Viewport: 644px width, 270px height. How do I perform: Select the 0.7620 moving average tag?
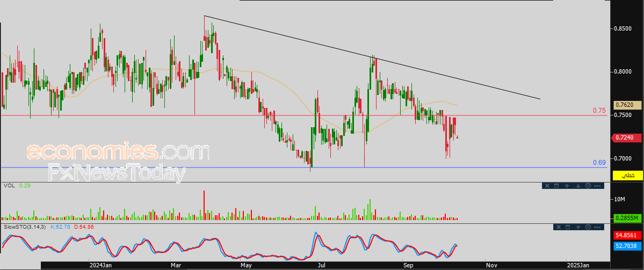[x=627, y=105]
